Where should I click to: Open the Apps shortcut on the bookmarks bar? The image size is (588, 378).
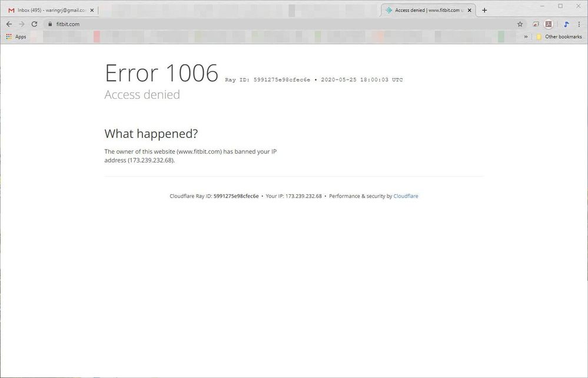coord(16,37)
